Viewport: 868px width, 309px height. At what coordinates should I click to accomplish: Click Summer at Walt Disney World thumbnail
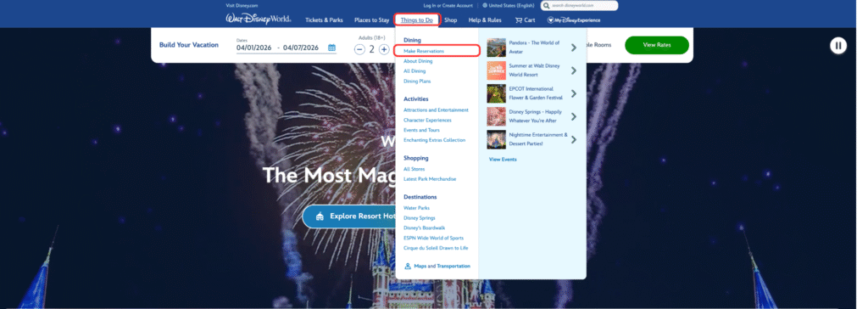tap(496, 70)
